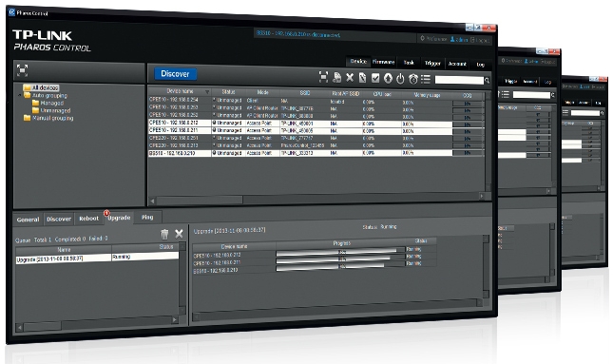This screenshot has width=613, height=364.
Task: Click the alarm clock schedule icon
Action: tap(412, 79)
